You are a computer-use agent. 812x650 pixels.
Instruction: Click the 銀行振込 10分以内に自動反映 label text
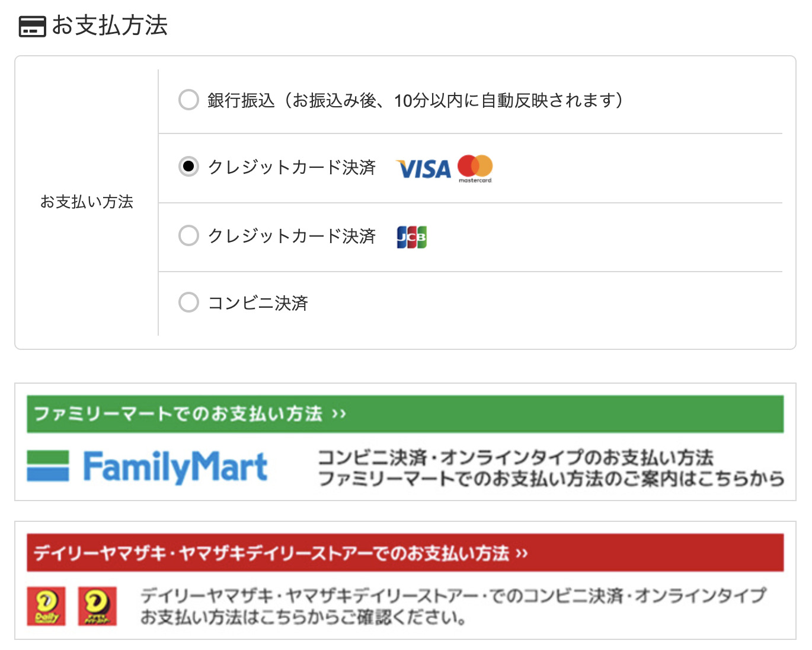coord(415,100)
